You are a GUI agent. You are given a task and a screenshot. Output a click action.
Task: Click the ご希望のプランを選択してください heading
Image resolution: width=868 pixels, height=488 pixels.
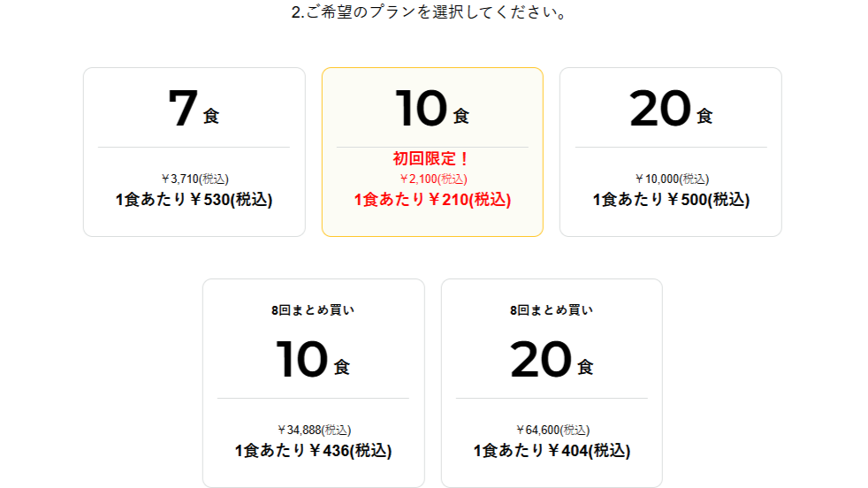429,14
